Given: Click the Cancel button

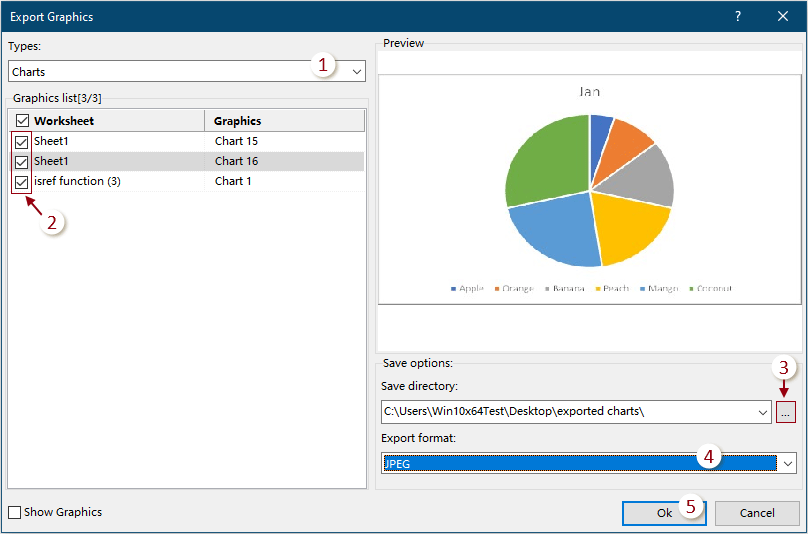Looking at the screenshot, I should pyautogui.click(x=757, y=513).
